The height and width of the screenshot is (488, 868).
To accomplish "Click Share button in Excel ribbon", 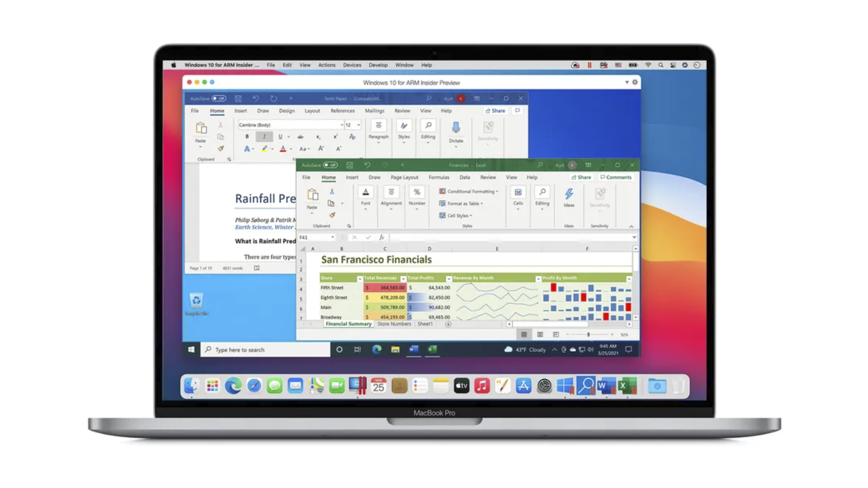I will pyautogui.click(x=582, y=177).
